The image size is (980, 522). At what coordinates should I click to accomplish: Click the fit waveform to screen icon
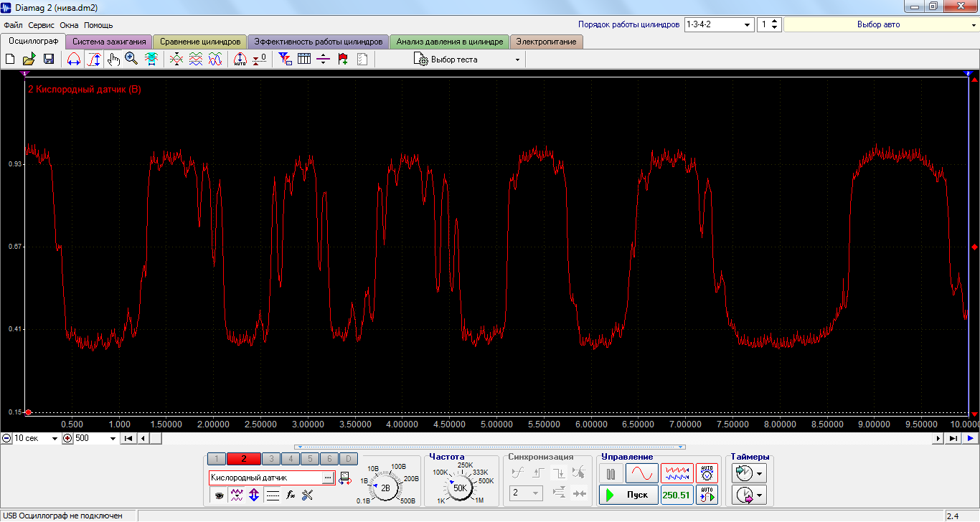coord(151,60)
